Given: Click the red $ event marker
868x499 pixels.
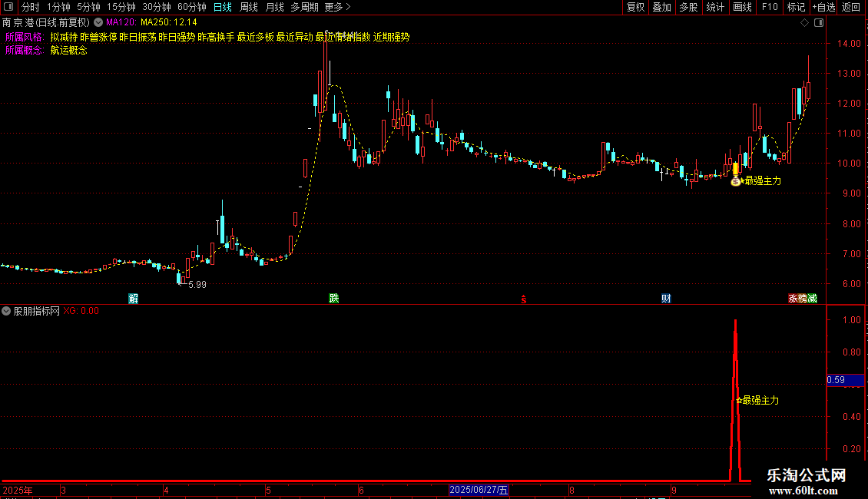Looking at the screenshot, I should [523, 299].
